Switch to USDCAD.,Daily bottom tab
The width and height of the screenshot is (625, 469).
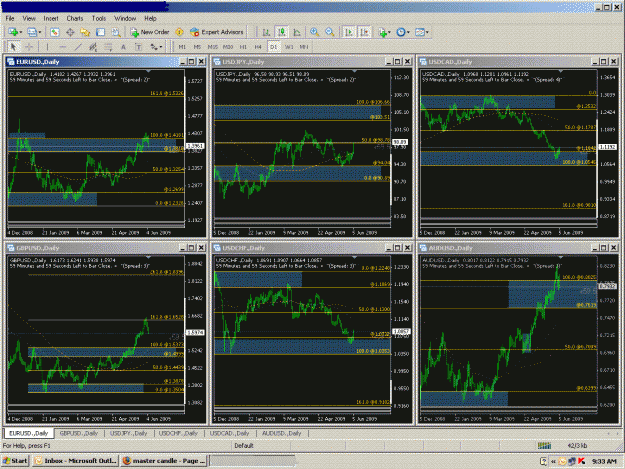(229, 433)
